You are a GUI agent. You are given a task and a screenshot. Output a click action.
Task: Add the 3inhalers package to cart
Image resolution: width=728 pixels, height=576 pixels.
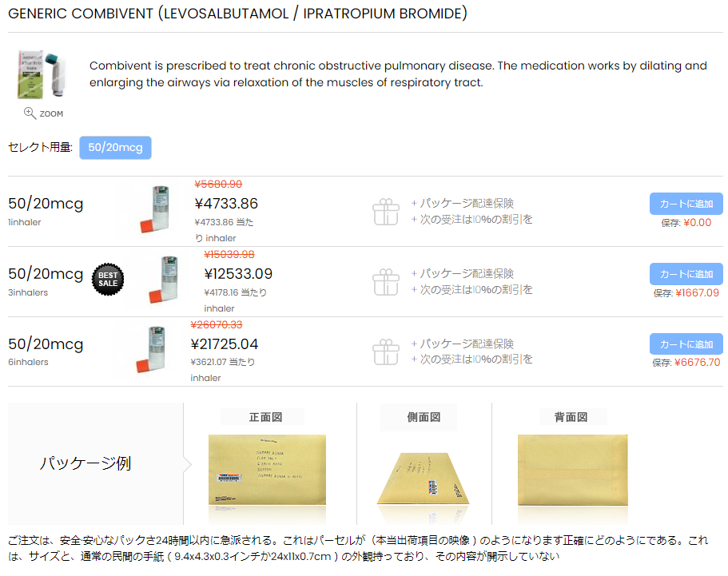coord(686,274)
